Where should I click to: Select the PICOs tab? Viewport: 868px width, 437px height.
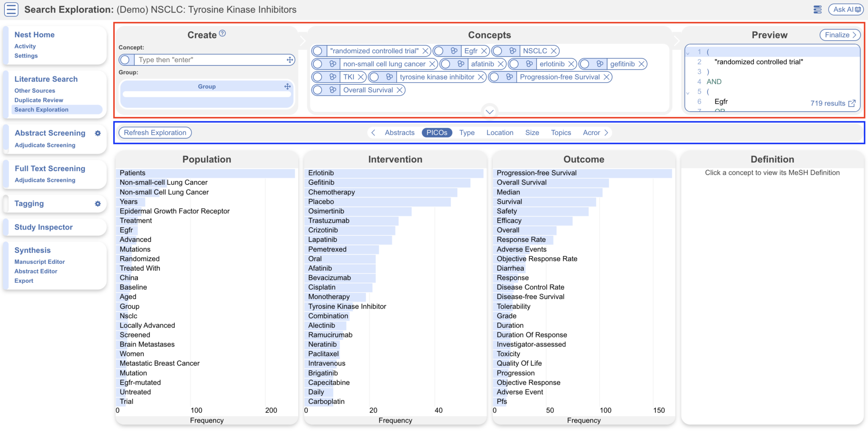pos(437,133)
